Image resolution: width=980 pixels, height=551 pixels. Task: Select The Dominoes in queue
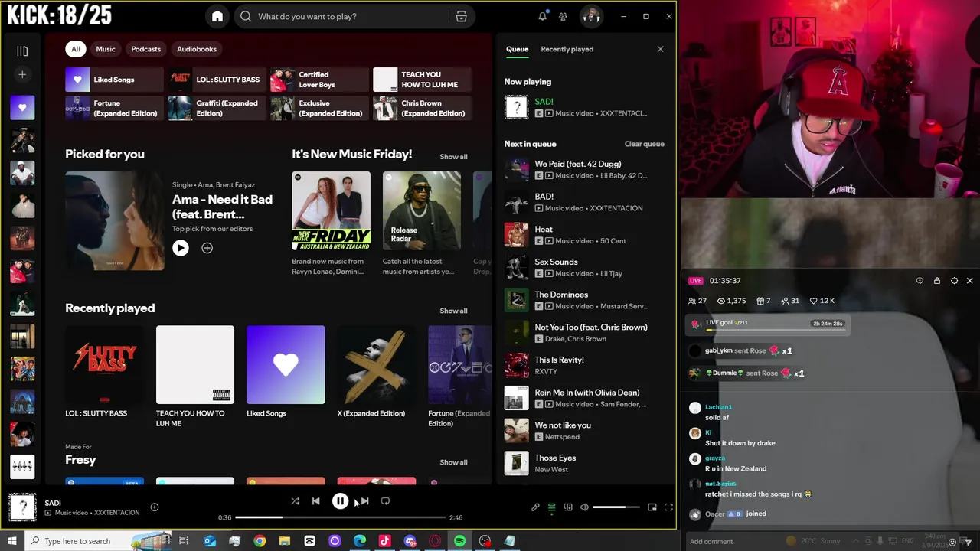pos(584,300)
